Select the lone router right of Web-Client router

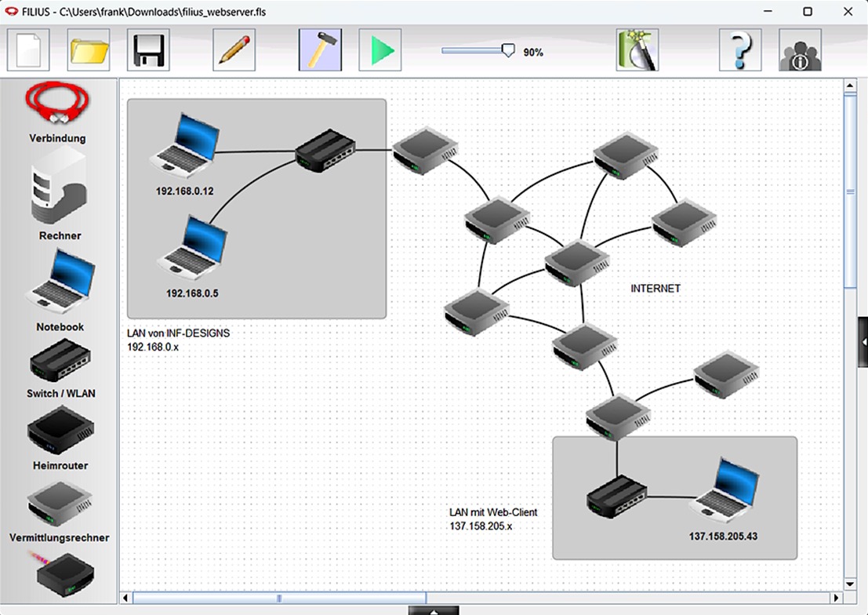(726, 374)
